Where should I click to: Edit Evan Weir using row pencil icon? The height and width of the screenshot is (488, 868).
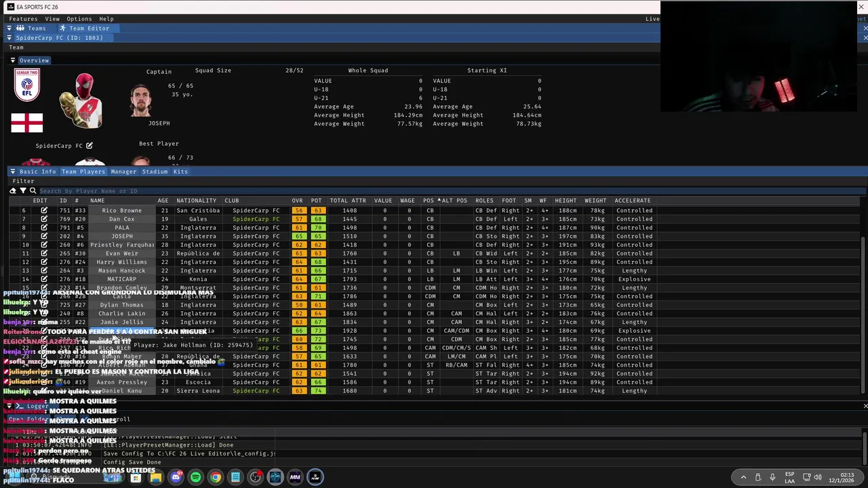coord(44,253)
